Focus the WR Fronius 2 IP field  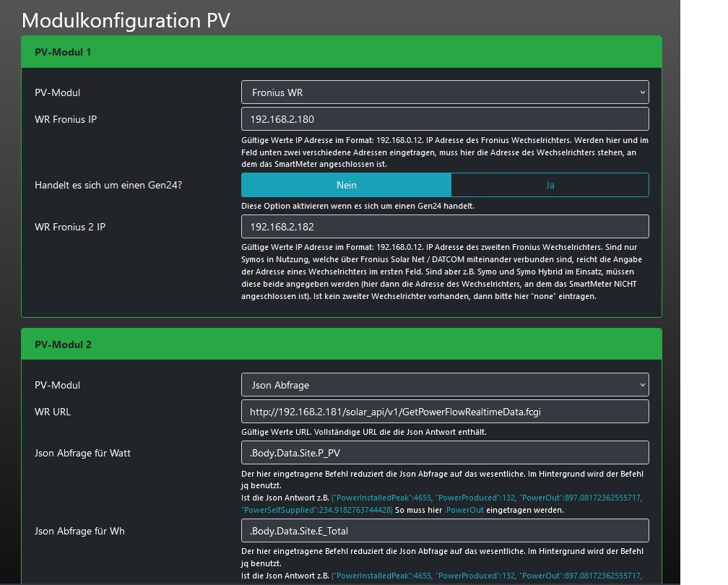click(444, 227)
